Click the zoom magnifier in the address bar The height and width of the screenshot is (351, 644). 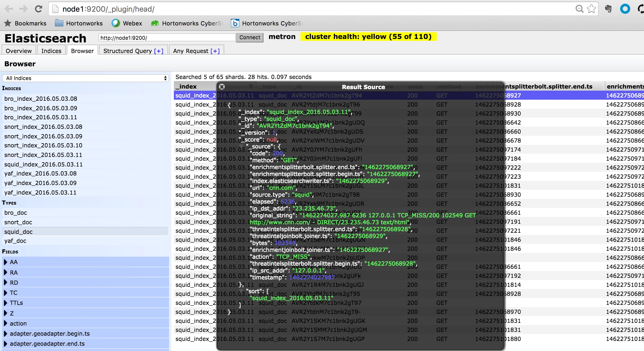click(579, 9)
